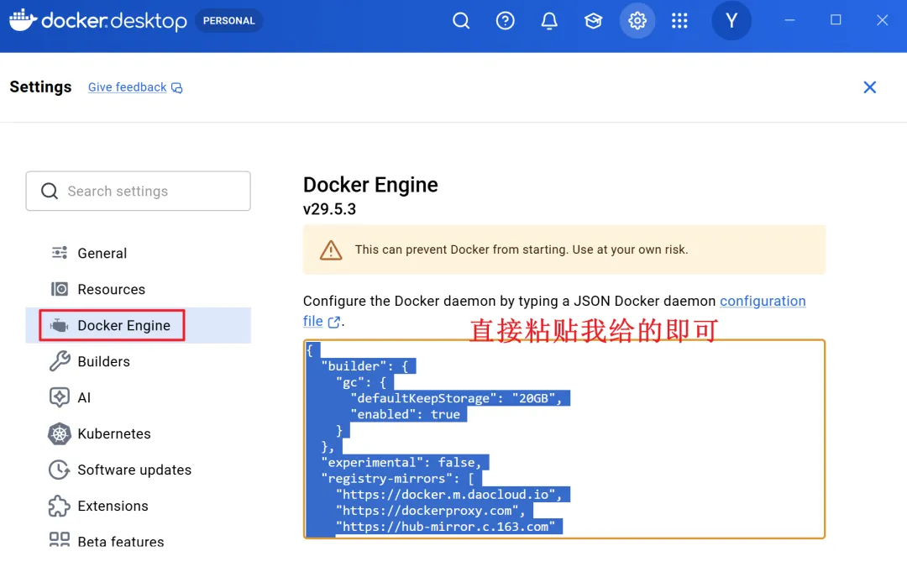Click the PERSONAL plan badge
The height and width of the screenshot is (588, 907).
[229, 21]
